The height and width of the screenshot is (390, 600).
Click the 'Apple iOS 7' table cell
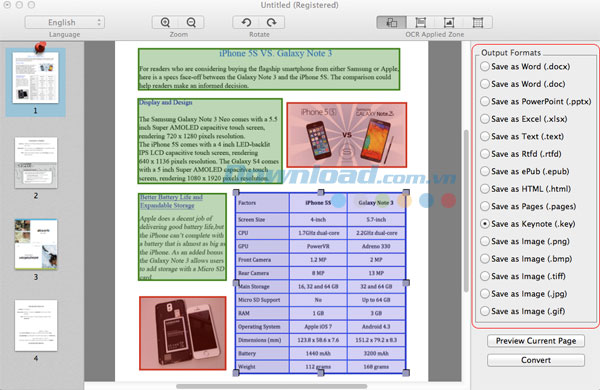tap(318, 327)
